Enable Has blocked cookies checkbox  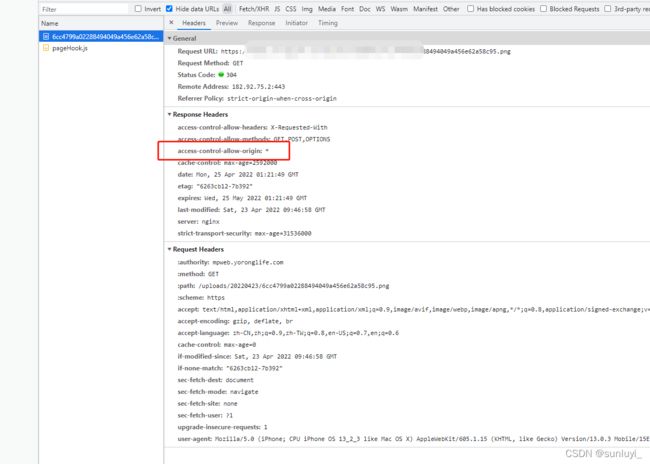pyautogui.click(x=471, y=9)
